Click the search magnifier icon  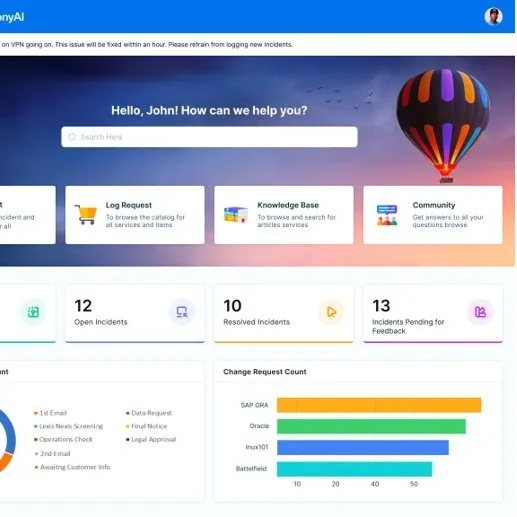72,137
